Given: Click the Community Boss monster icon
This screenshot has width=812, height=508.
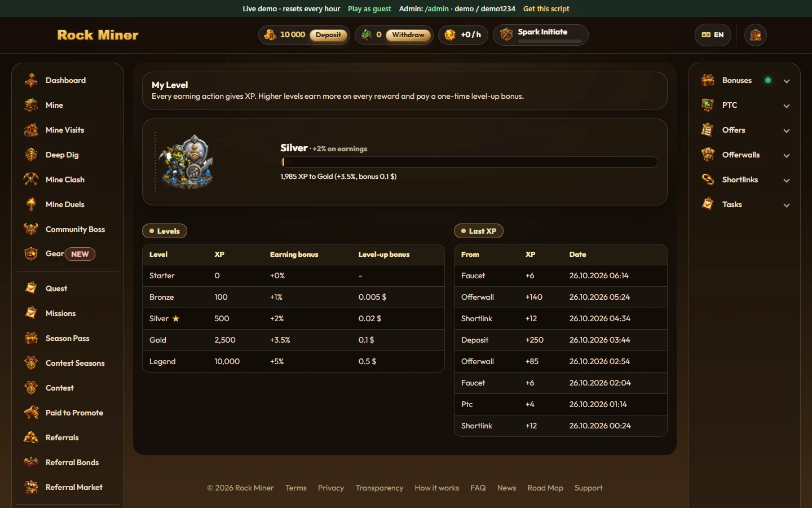Looking at the screenshot, I should click(x=31, y=229).
